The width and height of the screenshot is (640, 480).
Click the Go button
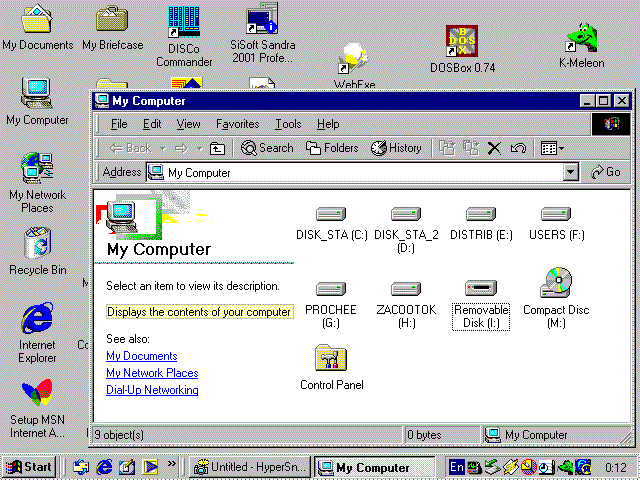607,172
